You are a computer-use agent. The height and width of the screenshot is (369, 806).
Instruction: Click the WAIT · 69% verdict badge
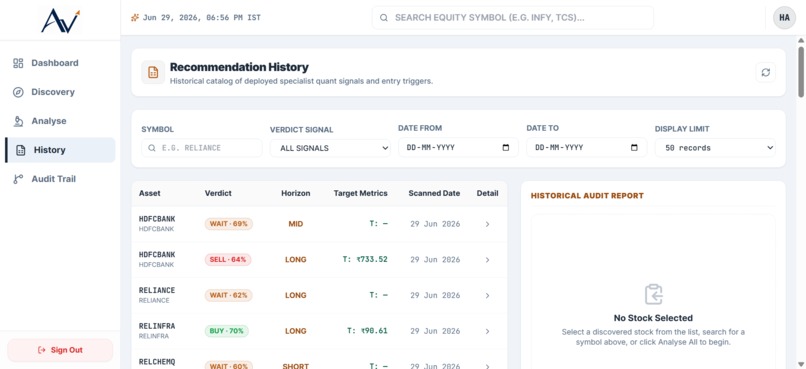pos(229,224)
